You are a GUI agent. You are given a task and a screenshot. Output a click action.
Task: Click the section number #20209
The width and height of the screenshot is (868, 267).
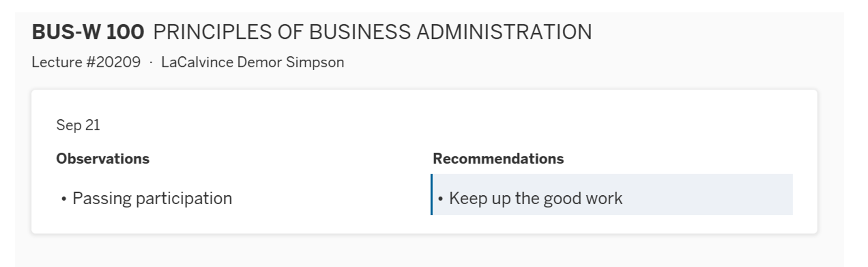(x=113, y=62)
